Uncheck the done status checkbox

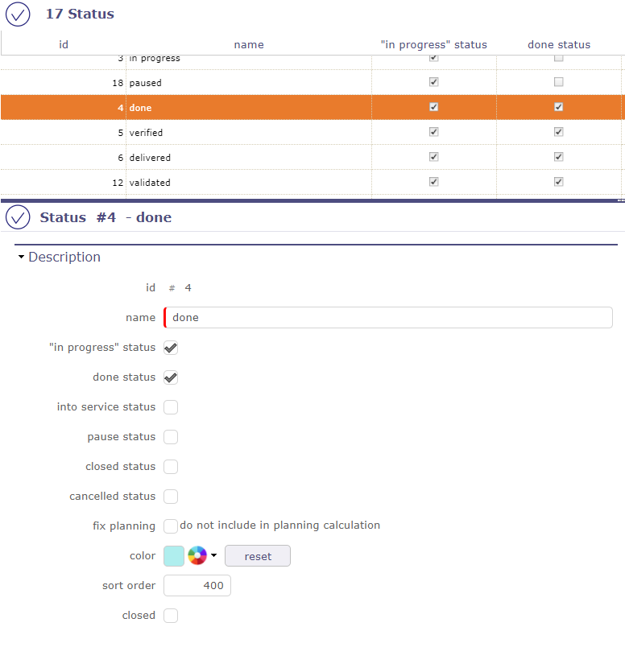click(x=171, y=377)
